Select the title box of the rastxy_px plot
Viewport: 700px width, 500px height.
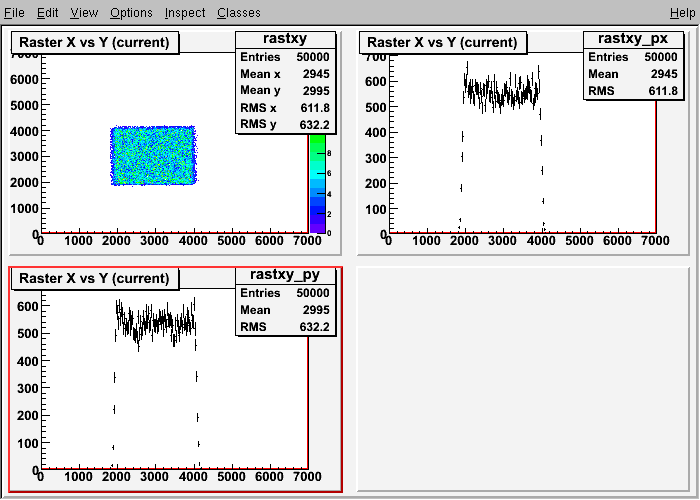pos(442,42)
